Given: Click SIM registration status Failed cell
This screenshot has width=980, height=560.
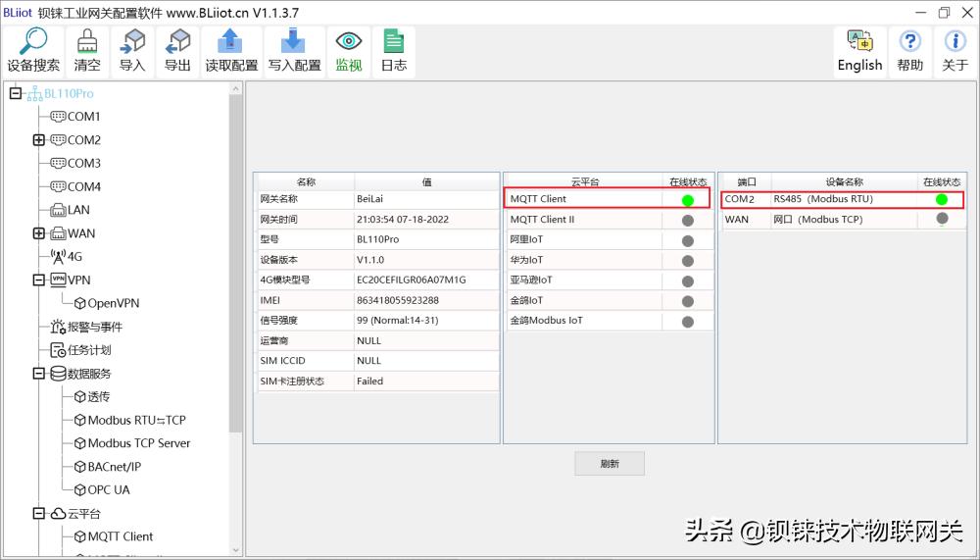Looking at the screenshot, I should click(x=426, y=382).
